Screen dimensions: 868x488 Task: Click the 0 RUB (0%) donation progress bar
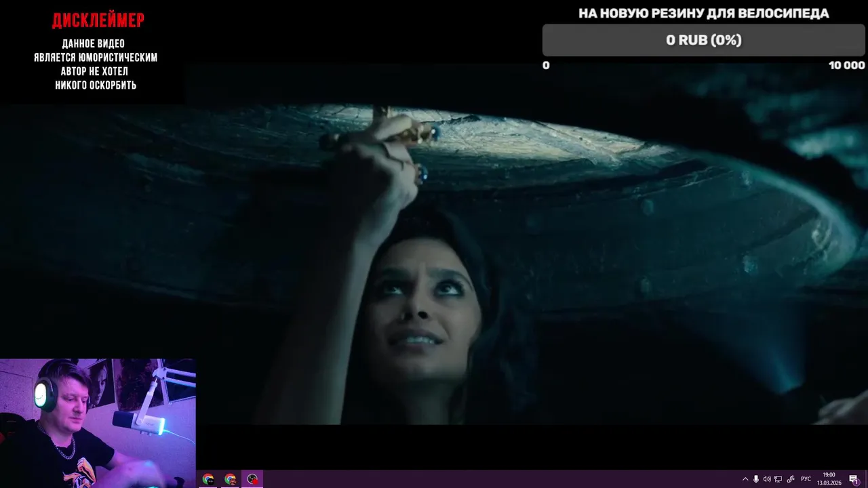coord(703,40)
